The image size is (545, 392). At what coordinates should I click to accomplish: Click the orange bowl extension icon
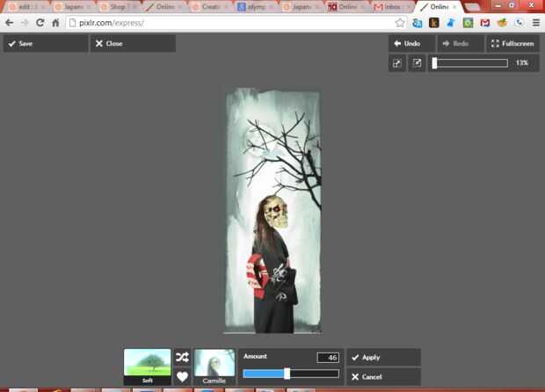[502, 23]
